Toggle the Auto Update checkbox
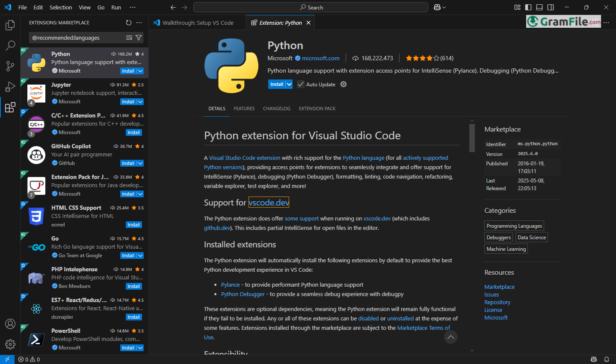Screen dimensions: 616x364 point(301,84)
